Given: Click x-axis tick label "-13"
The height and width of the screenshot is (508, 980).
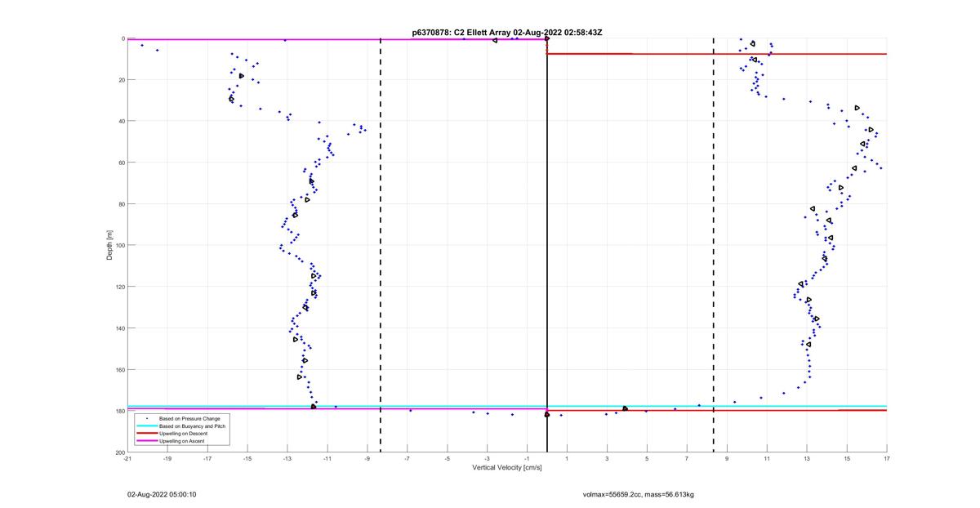Looking at the screenshot, I should pyautogui.click(x=287, y=458).
